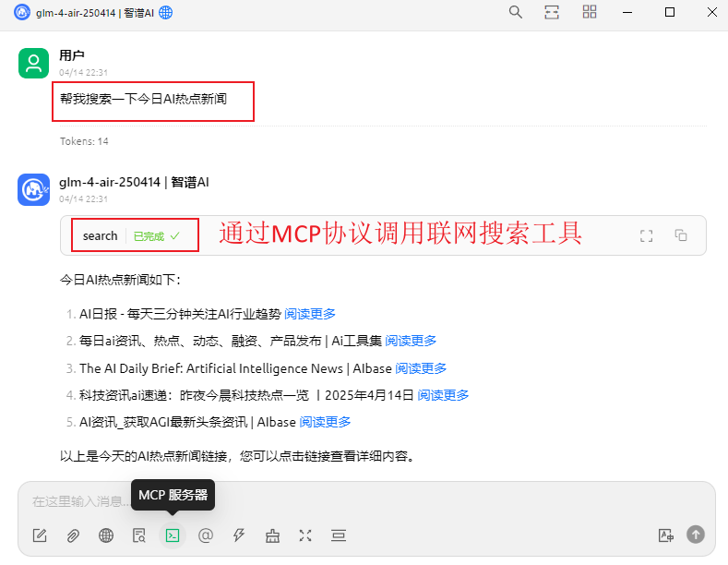
Task: Open 阅读更多 link for AI资讯 AGI头条
Action: click(x=325, y=422)
